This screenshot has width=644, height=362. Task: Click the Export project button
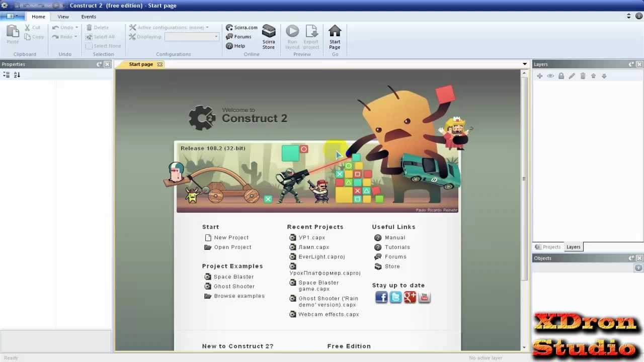(311, 37)
